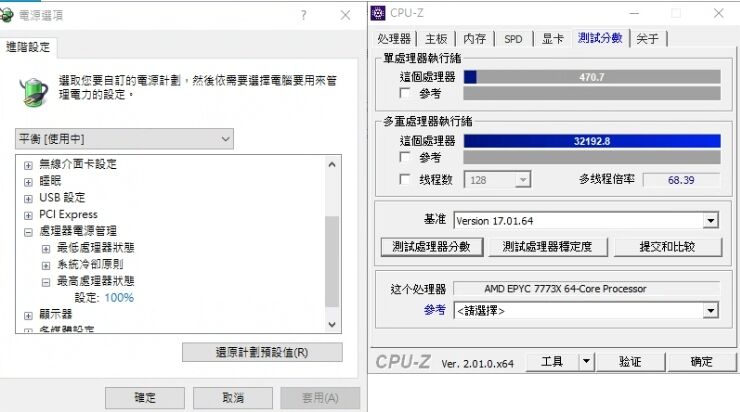740x412 pixels.
Task: Open the Version 17.01.64 benchmark dropdown
Action: (x=710, y=220)
